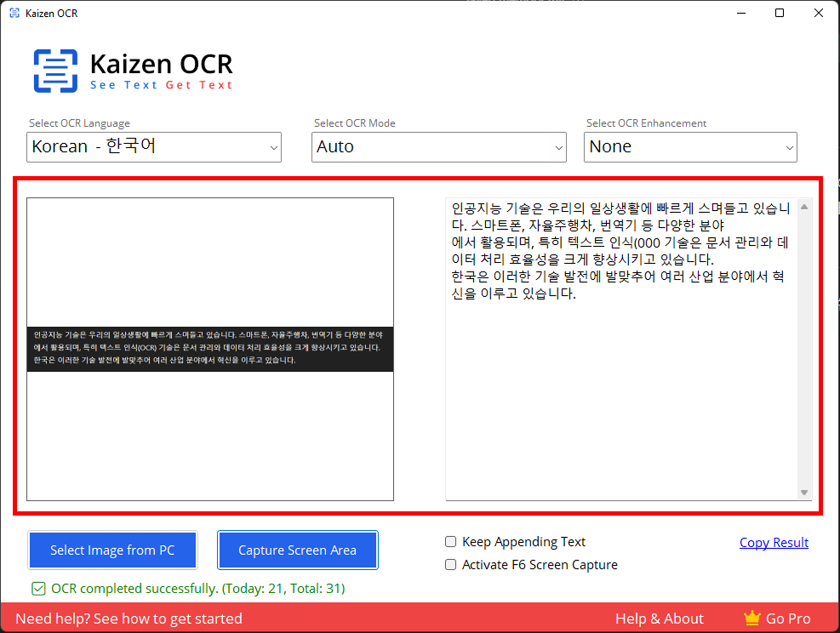This screenshot has height=633, width=840.
Task: Toggle Activate F6 Screen Capture checkbox
Action: (x=450, y=565)
